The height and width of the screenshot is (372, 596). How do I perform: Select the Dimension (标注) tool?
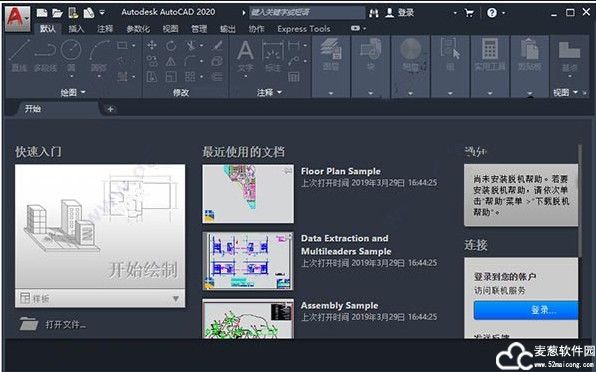(273, 56)
